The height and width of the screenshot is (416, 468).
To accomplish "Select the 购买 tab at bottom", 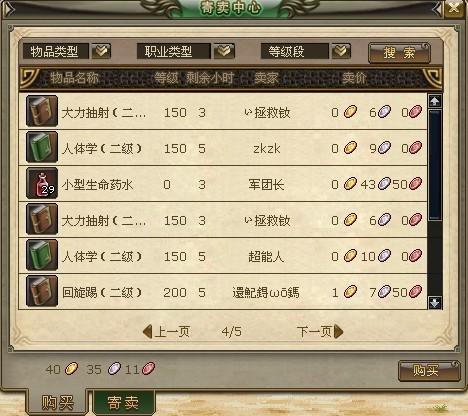I will click(x=57, y=402).
